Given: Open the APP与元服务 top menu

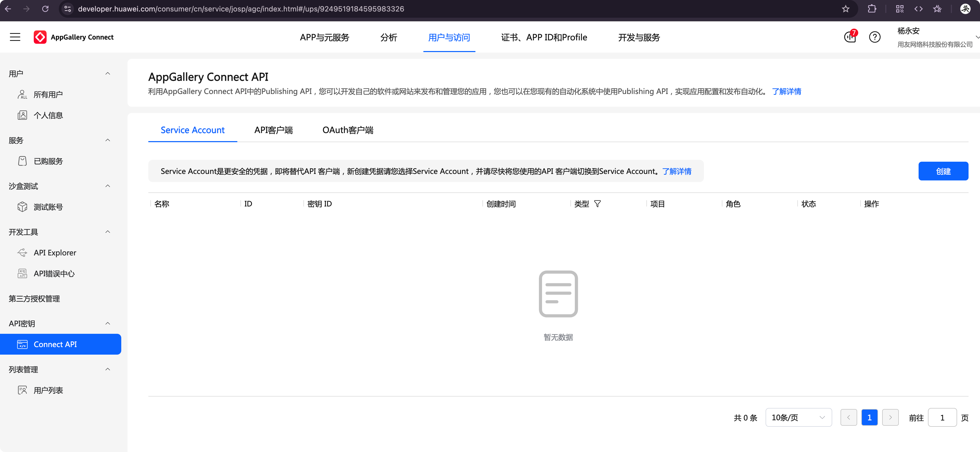Looking at the screenshot, I should (x=324, y=37).
